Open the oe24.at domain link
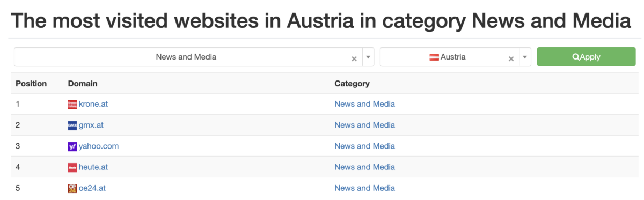 92,188
